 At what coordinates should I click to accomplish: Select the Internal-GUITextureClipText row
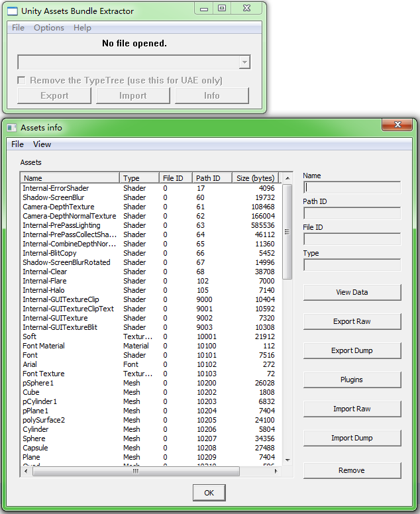[x=151, y=309]
